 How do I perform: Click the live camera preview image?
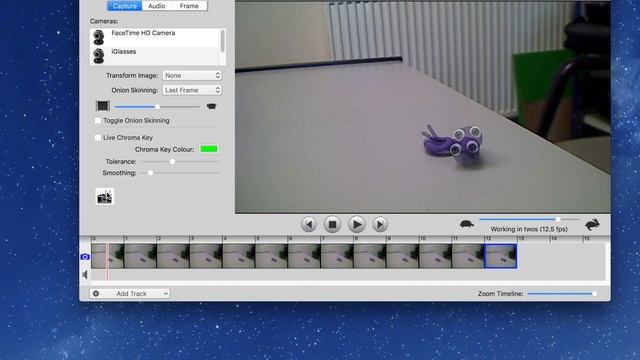pos(423,107)
